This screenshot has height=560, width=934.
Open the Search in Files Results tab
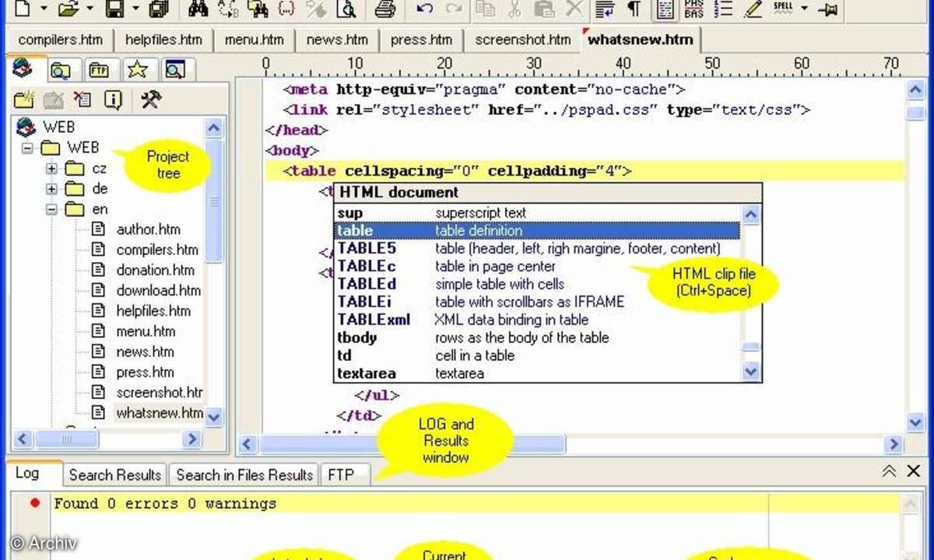pos(244,474)
